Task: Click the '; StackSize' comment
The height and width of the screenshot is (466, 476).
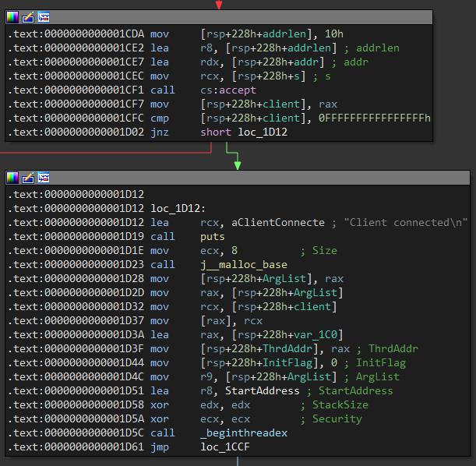Action: click(x=334, y=405)
